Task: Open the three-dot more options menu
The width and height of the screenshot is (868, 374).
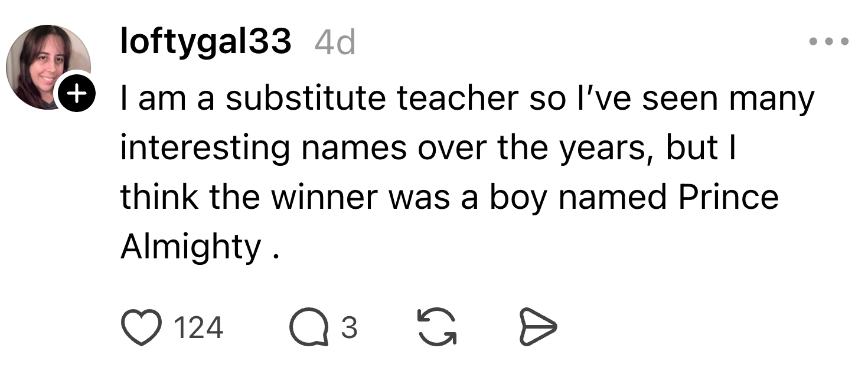Action: [x=830, y=42]
